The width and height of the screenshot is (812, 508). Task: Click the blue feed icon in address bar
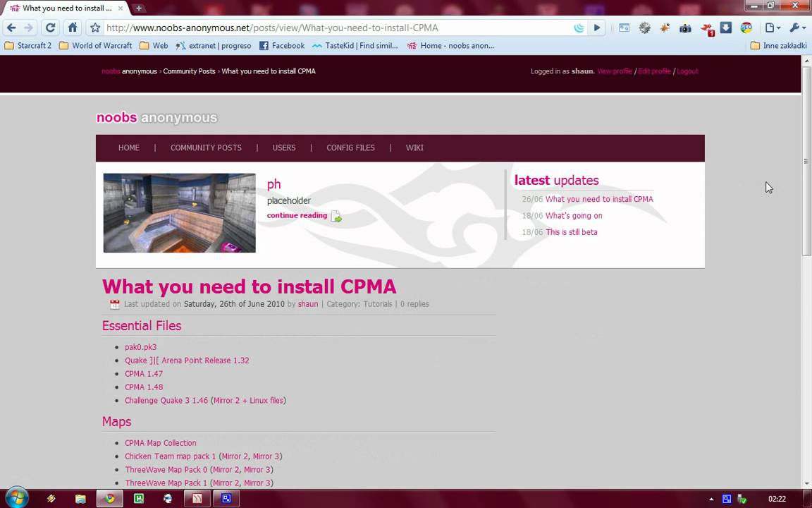(579, 28)
